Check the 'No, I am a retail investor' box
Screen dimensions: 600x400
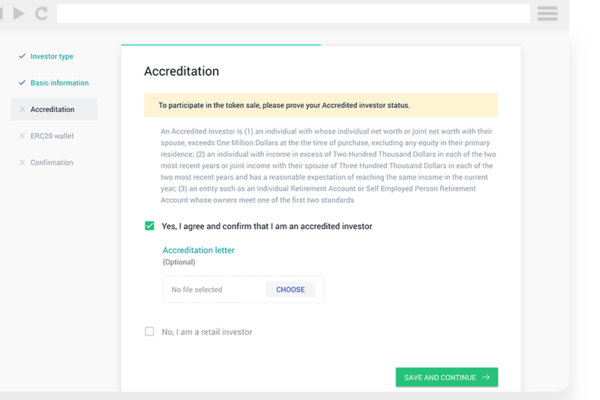coord(150,331)
